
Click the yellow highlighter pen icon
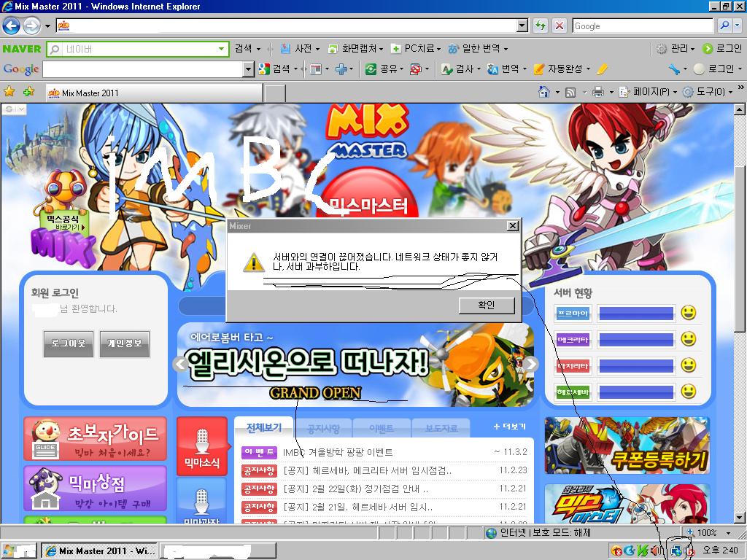(602, 69)
